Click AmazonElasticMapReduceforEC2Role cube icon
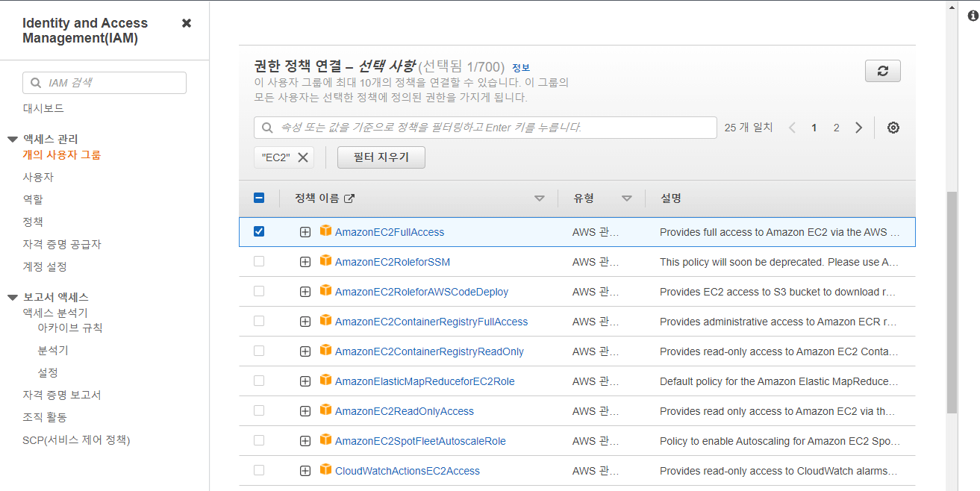The height and width of the screenshot is (491, 980). click(325, 380)
